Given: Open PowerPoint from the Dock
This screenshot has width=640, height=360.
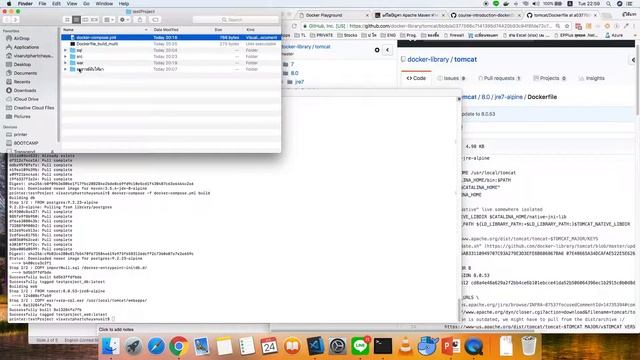Looking at the screenshot, I should click(451, 346).
